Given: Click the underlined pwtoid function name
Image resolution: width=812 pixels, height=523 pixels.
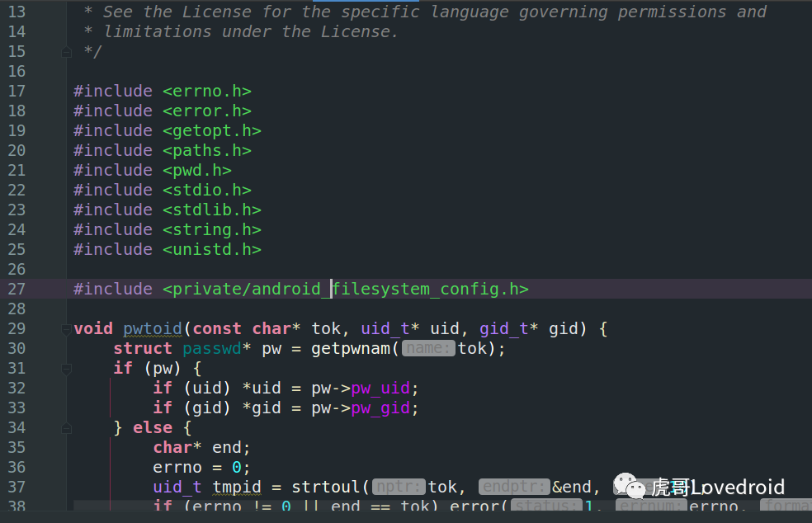Looking at the screenshot, I should [152, 328].
